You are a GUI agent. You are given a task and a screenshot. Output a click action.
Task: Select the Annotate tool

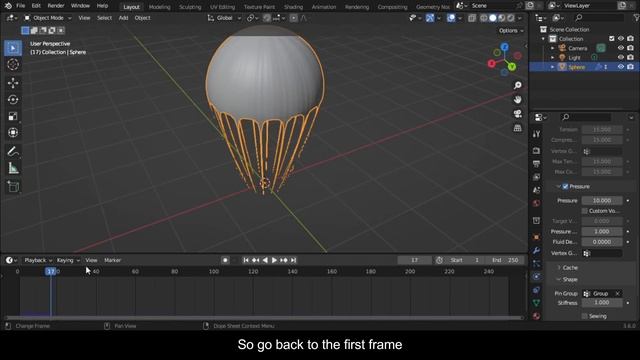(x=13, y=151)
